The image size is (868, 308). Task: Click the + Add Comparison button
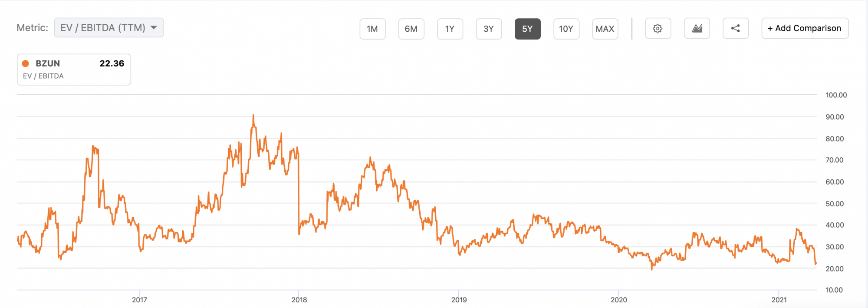pyautogui.click(x=805, y=29)
